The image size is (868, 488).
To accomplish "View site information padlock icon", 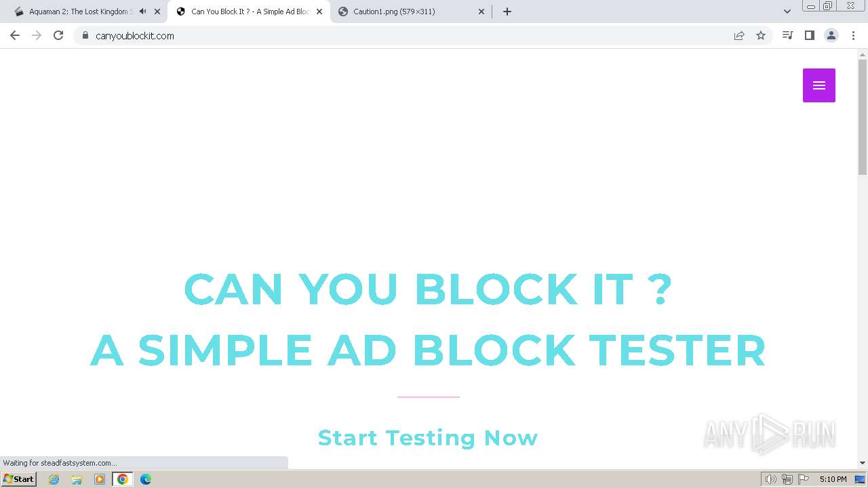I will [85, 35].
